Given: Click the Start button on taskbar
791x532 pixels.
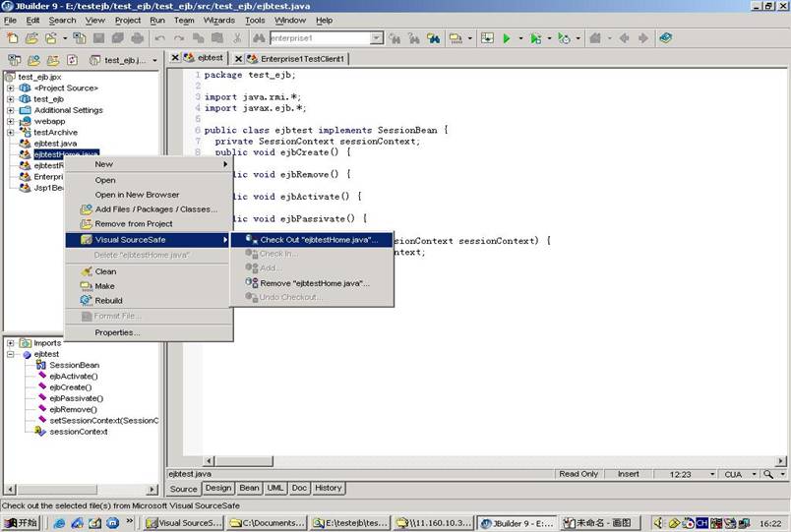Looking at the screenshot, I should pos(21,523).
